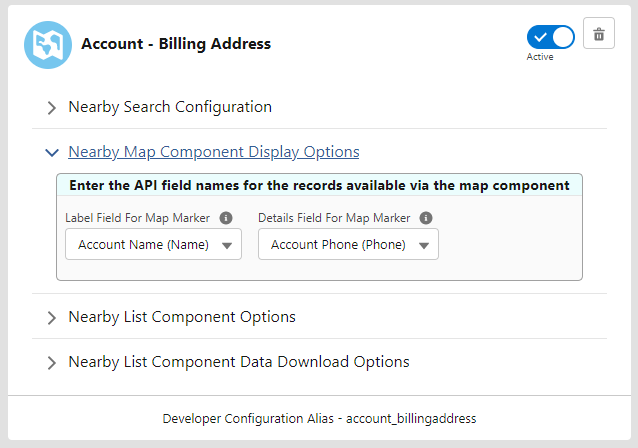Expand Nearby List Component Options chevron
This screenshot has height=448, width=638.
51,318
